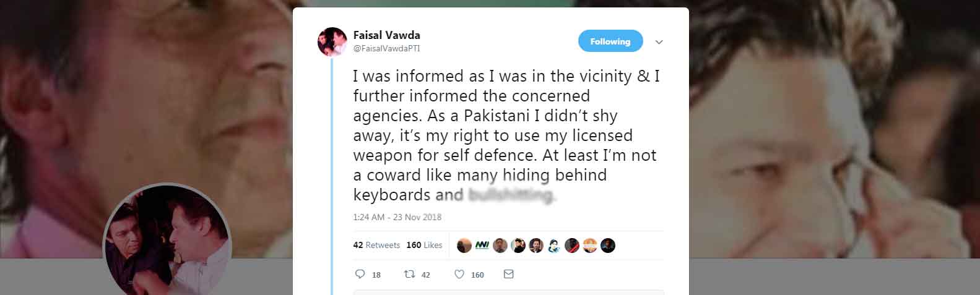Click the last avatar in the likers row
This screenshot has width=980, height=295.
point(608,246)
